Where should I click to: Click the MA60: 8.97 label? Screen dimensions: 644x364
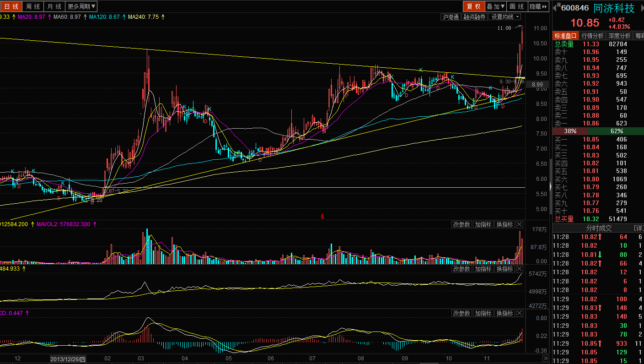[67, 17]
